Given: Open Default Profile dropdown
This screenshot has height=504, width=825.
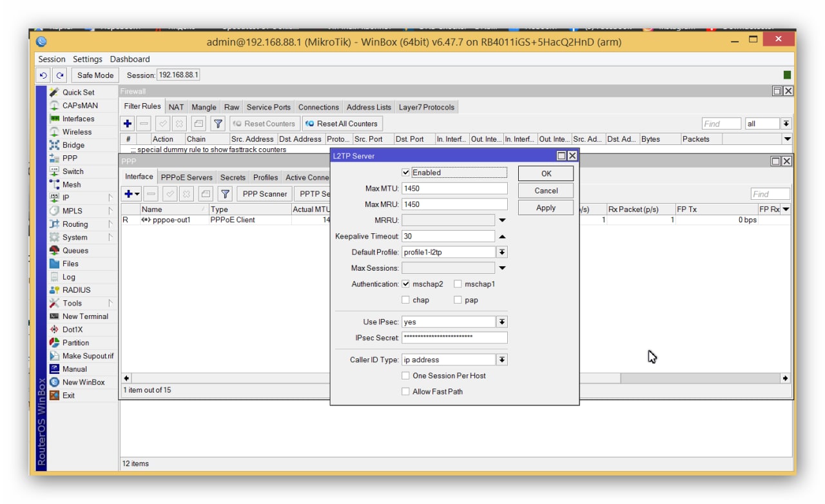Looking at the screenshot, I should click(x=502, y=252).
